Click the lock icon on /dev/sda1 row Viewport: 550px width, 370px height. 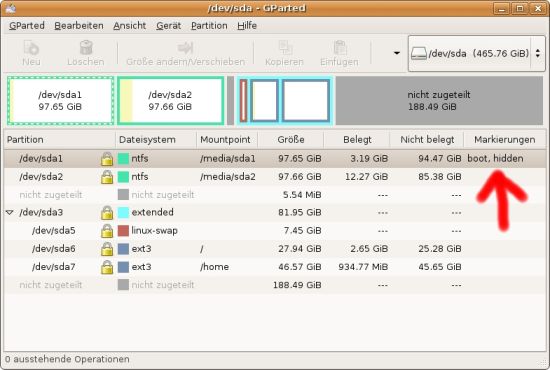(107, 159)
